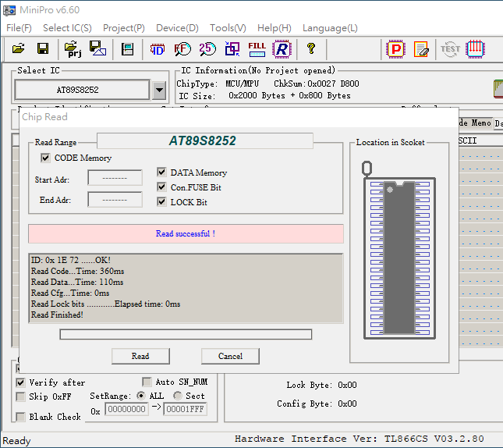Disable the Verify after checkbox
This screenshot has width=503, height=448.
coord(20,382)
